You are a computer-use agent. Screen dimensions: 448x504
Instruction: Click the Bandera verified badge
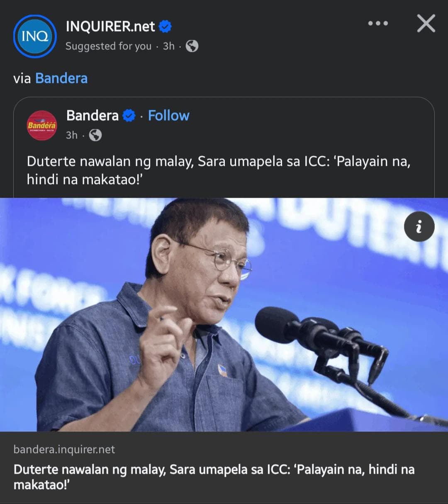129,116
